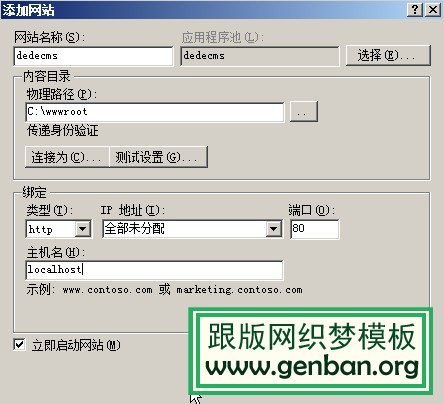This screenshot has width=444, height=404.
Task: Click the 连接为(C)... button
Action: point(67,157)
